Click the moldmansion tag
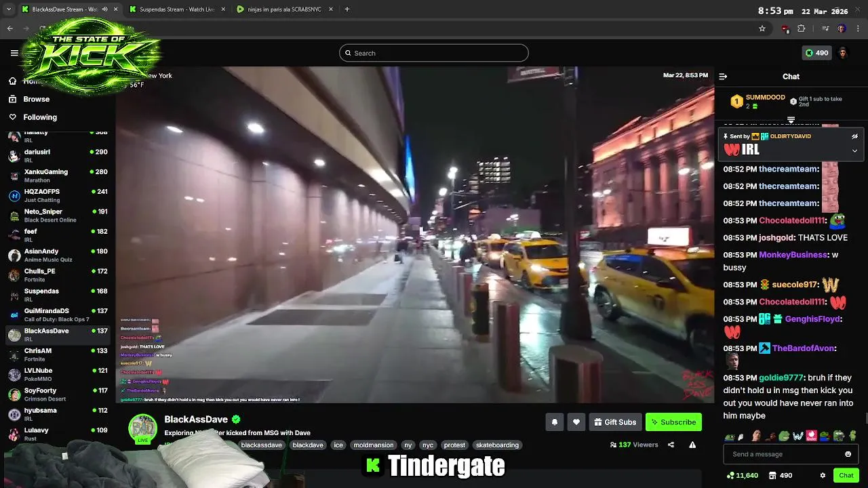Screen dimensions: 868x488 click(373, 445)
